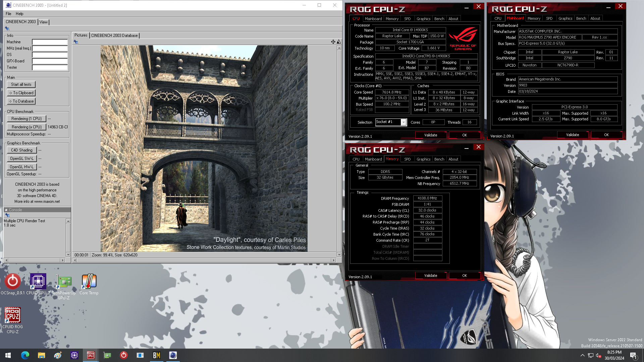644x362 pixels.
Task: Open the CINEBENCH taskbar icon
Action: (x=173, y=355)
